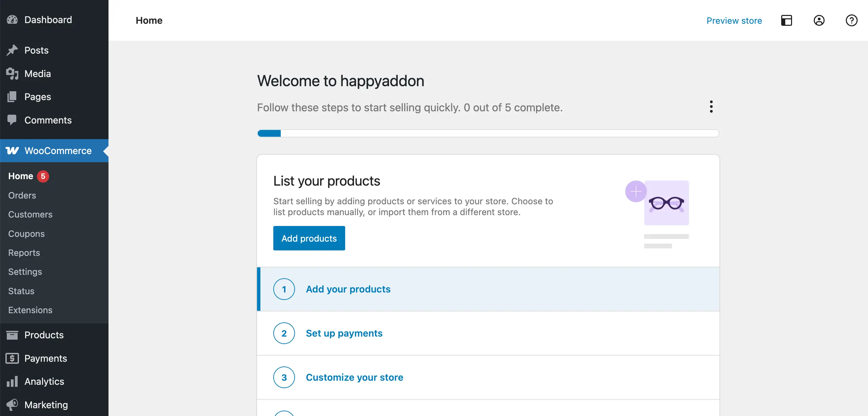Image resolution: width=868 pixels, height=416 pixels.
Task: Open Reports submenu item
Action: (24, 253)
